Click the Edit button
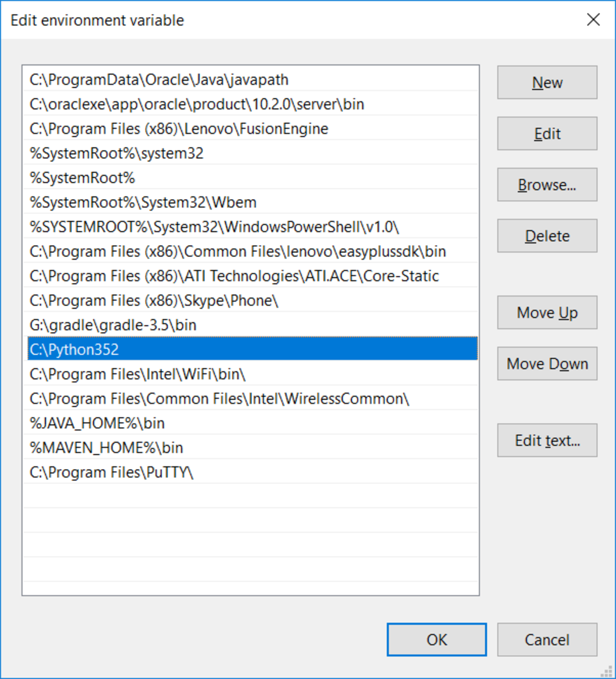The image size is (616, 679). (x=546, y=134)
